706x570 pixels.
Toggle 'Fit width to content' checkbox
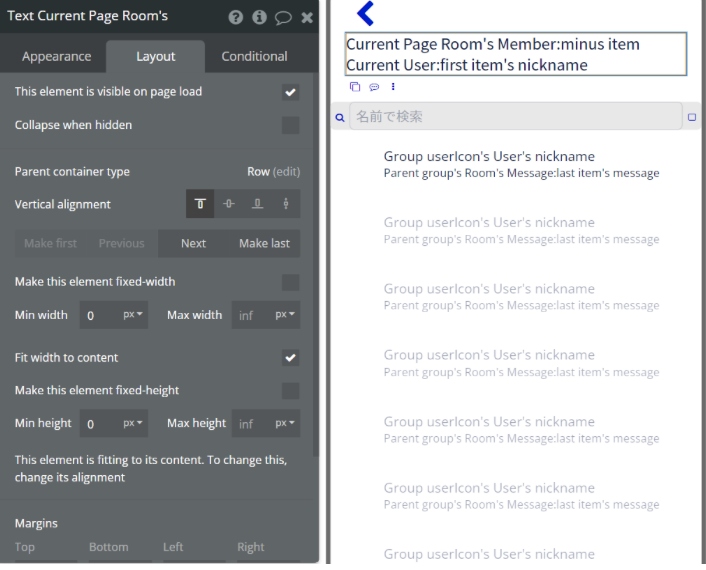[x=290, y=357]
